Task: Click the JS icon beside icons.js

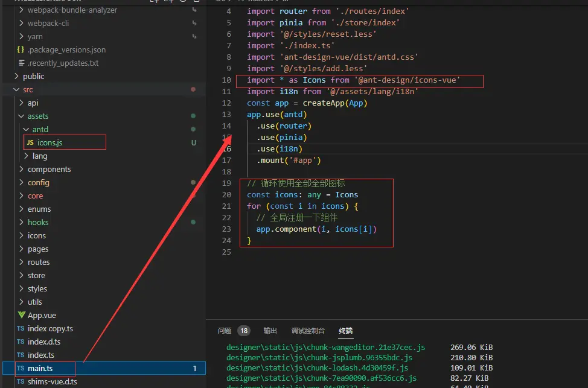Action: 30,143
